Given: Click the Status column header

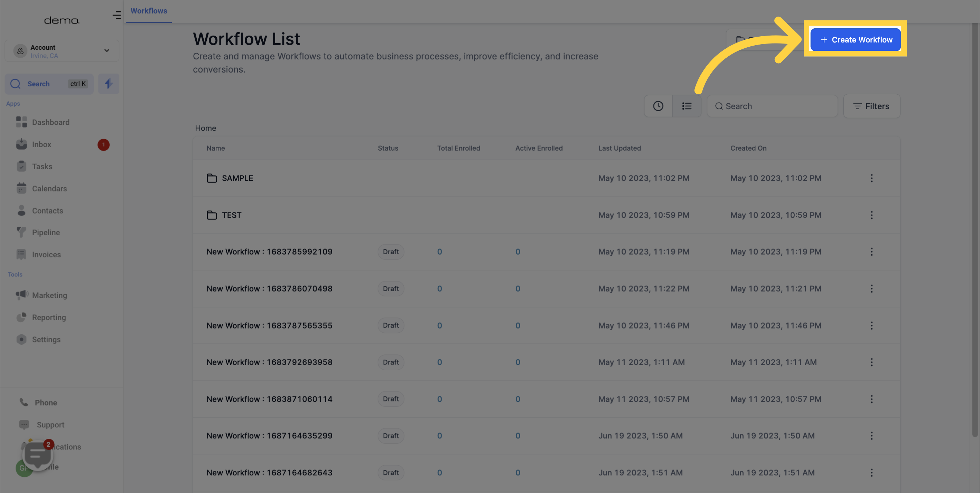Looking at the screenshot, I should tap(388, 148).
